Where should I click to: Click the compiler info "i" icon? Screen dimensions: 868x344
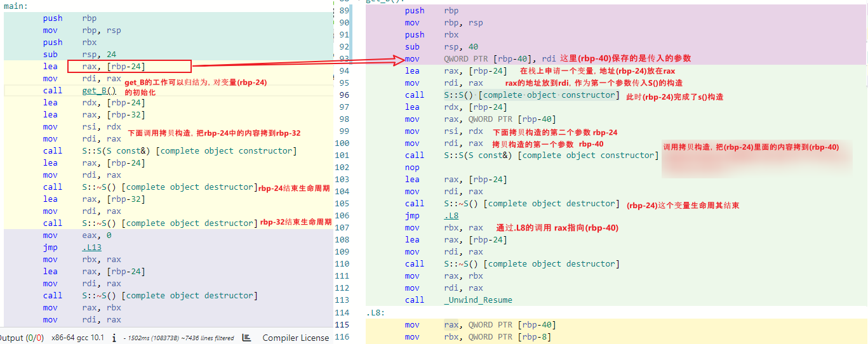click(114, 338)
